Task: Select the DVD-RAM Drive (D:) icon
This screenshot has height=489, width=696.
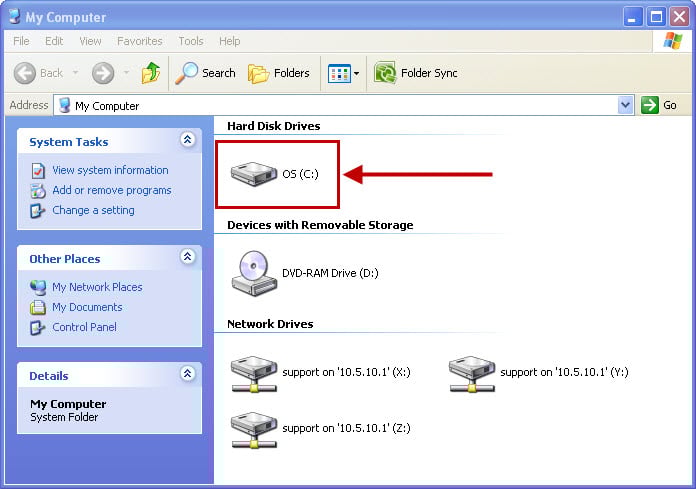Action: pyautogui.click(x=254, y=273)
